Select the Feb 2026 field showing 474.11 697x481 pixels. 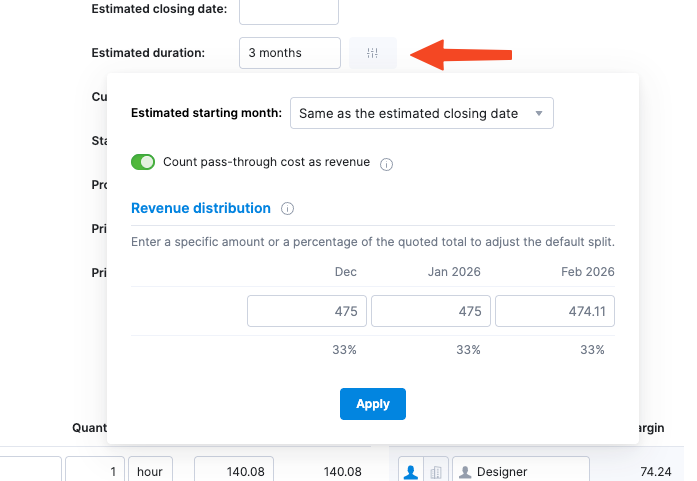point(555,311)
